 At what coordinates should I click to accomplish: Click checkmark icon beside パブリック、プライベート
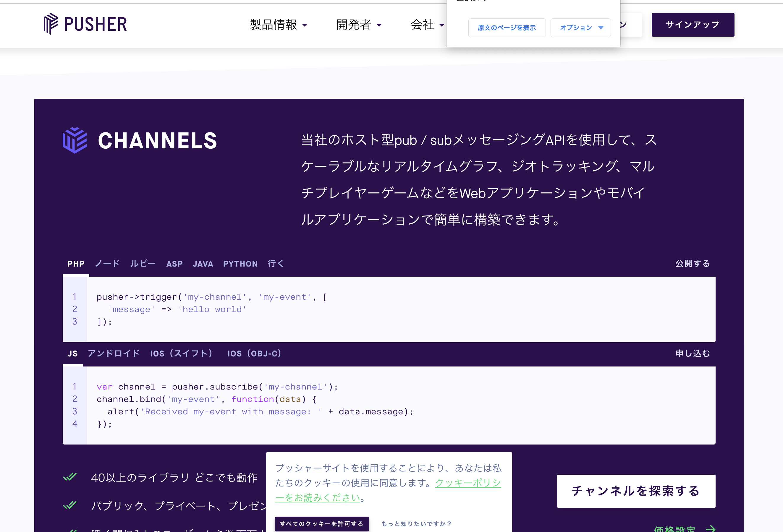click(x=70, y=505)
